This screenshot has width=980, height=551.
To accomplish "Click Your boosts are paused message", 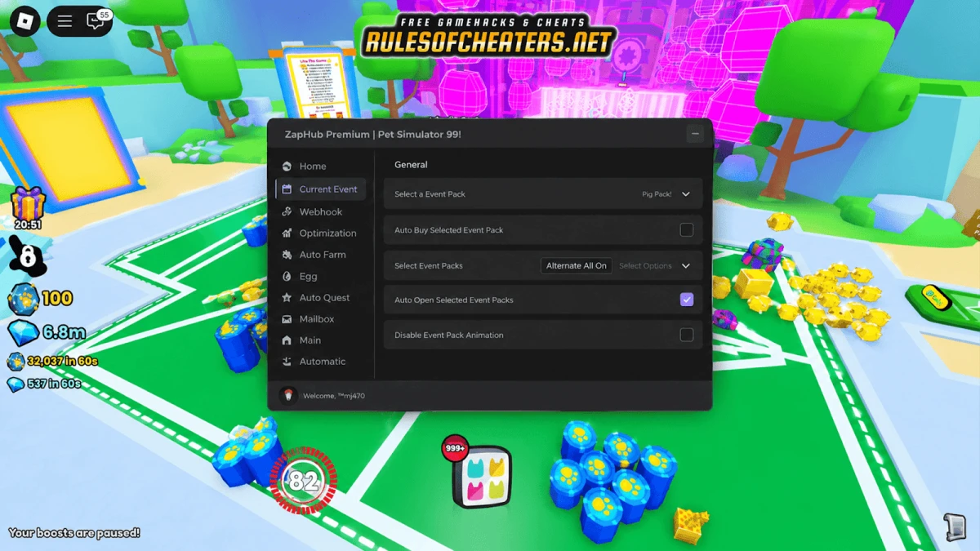I will tap(74, 532).
